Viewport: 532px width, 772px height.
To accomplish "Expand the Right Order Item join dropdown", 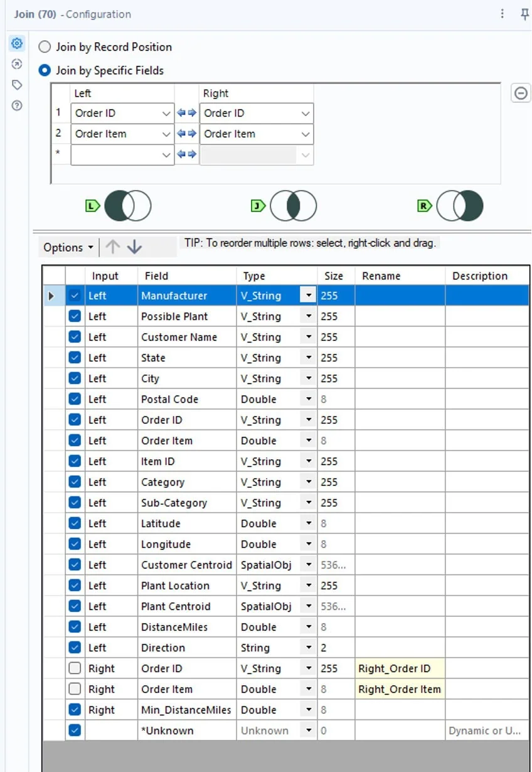I will click(305, 134).
